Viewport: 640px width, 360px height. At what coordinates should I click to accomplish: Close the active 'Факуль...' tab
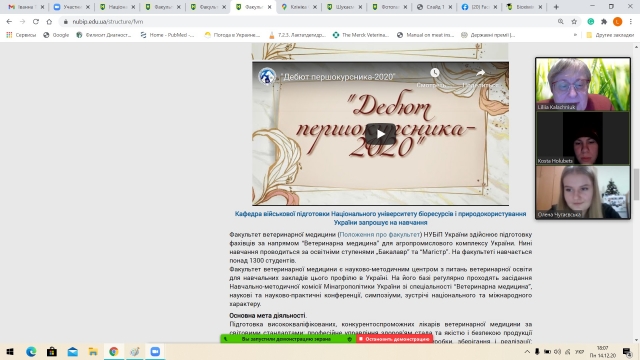pos(269,7)
